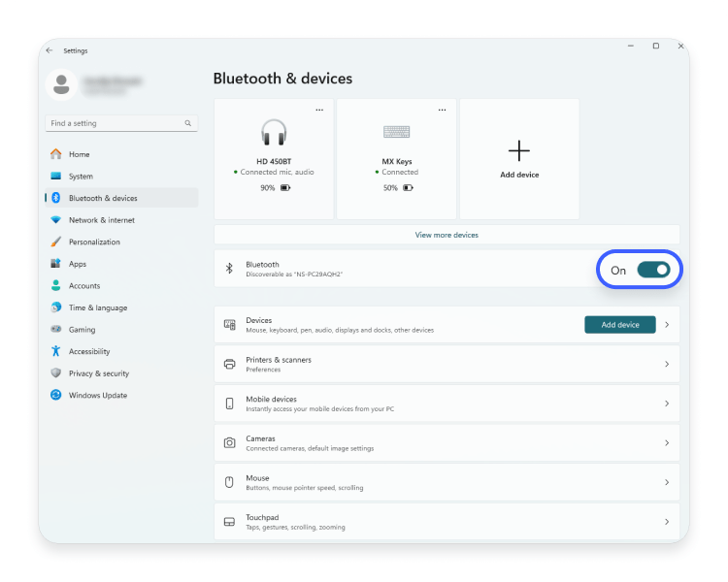Click the plus icon to add device
Image resolution: width=728 pixels, height=582 pixels.
click(519, 151)
